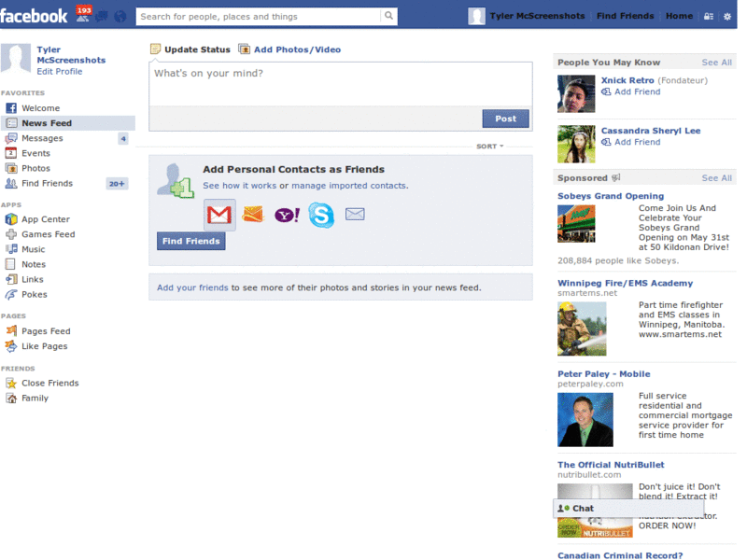747x560 pixels.
Task: Select News Feed in the sidebar
Action: tap(67, 123)
